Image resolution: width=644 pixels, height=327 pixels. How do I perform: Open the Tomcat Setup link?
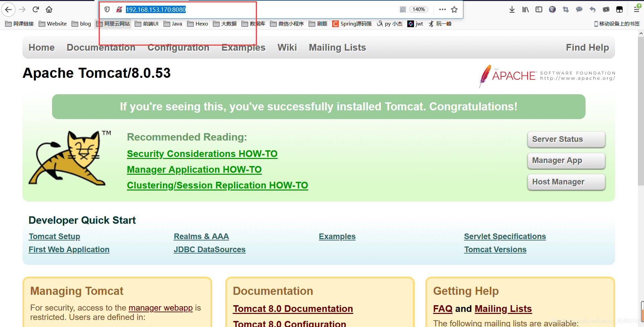click(54, 236)
